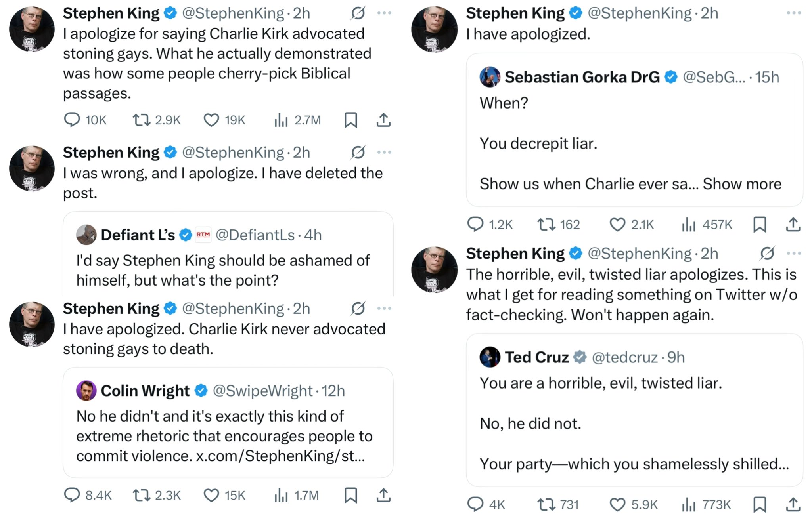This screenshot has height=515, width=812.
Task: Open the x.com/StephenKing link in Colin Wright's tweet
Action: pos(280,456)
